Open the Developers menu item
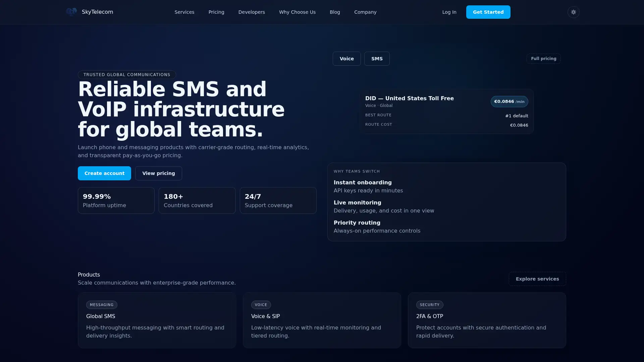 pos(252,12)
